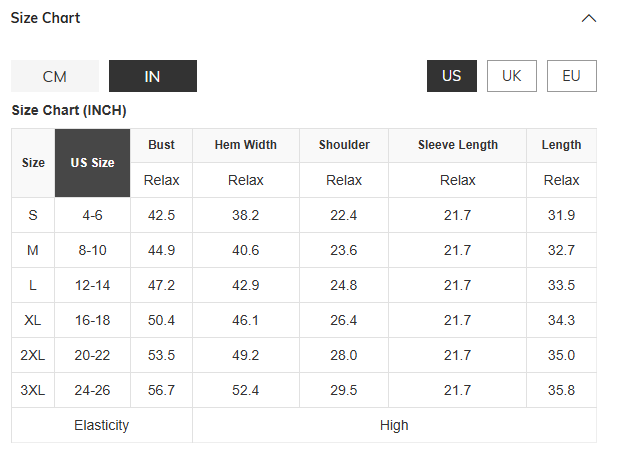Collapse the Size Chart section chevron
The height and width of the screenshot is (456, 626).
(x=588, y=18)
